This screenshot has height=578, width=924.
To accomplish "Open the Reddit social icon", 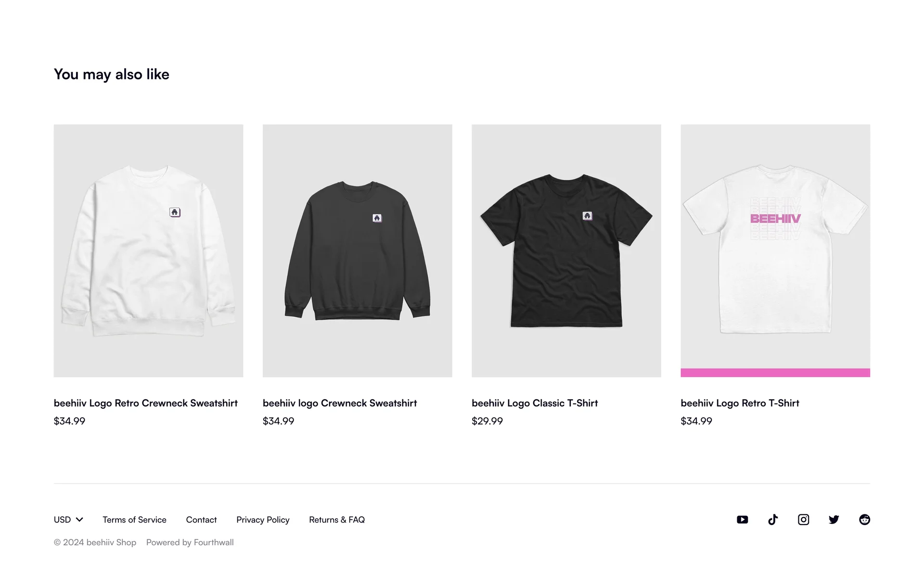I will pos(864,519).
